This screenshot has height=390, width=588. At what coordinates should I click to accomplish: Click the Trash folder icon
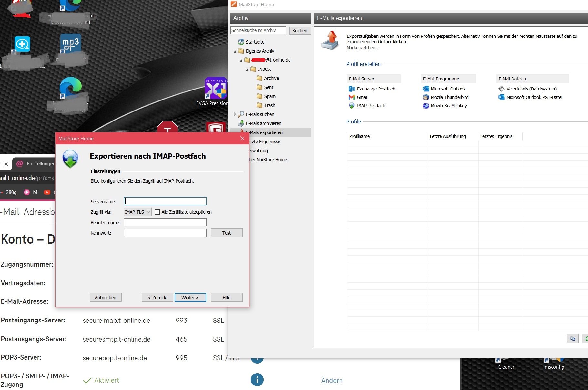[x=259, y=105]
